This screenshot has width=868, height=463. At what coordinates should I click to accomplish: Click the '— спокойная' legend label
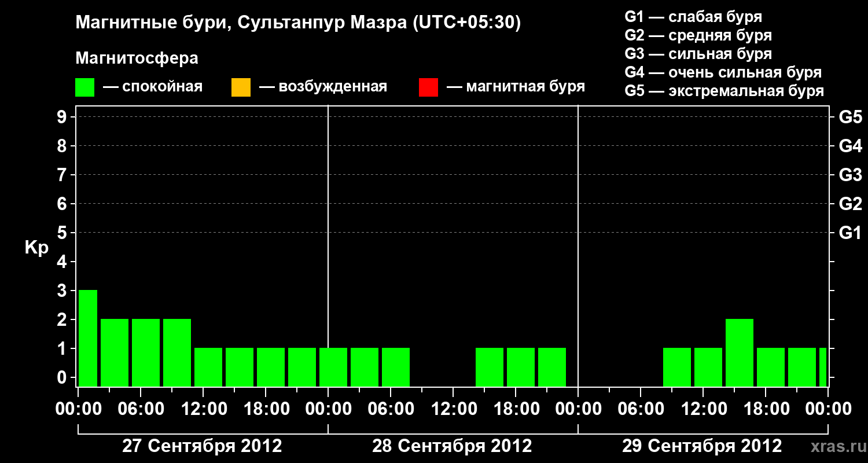153,87
